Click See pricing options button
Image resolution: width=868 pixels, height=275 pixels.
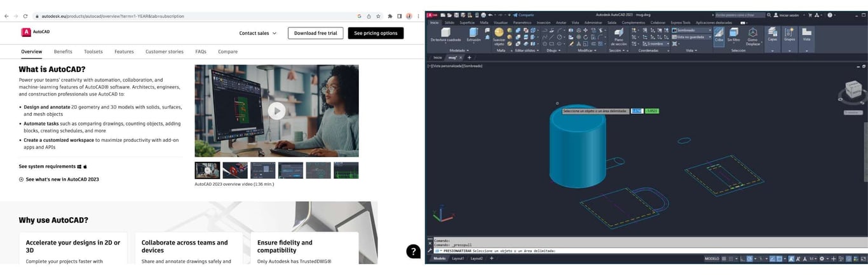point(376,33)
